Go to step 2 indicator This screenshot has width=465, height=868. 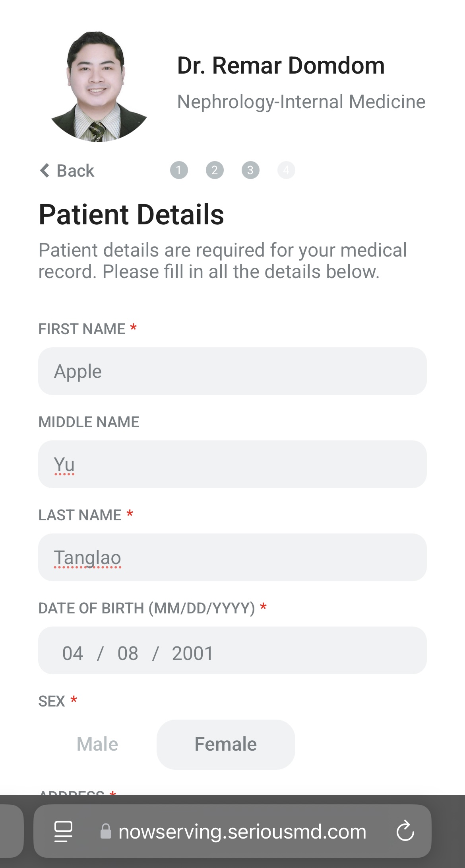click(215, 170)
